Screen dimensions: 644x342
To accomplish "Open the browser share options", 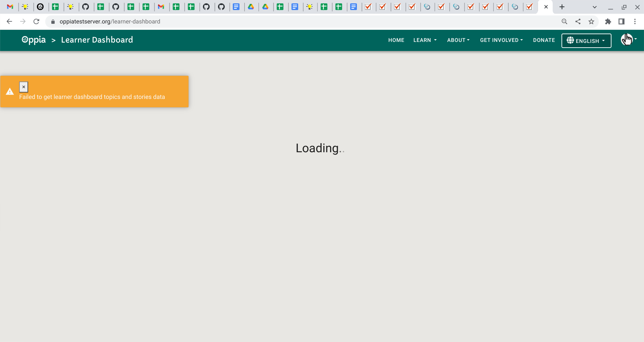I will (578, 21).
